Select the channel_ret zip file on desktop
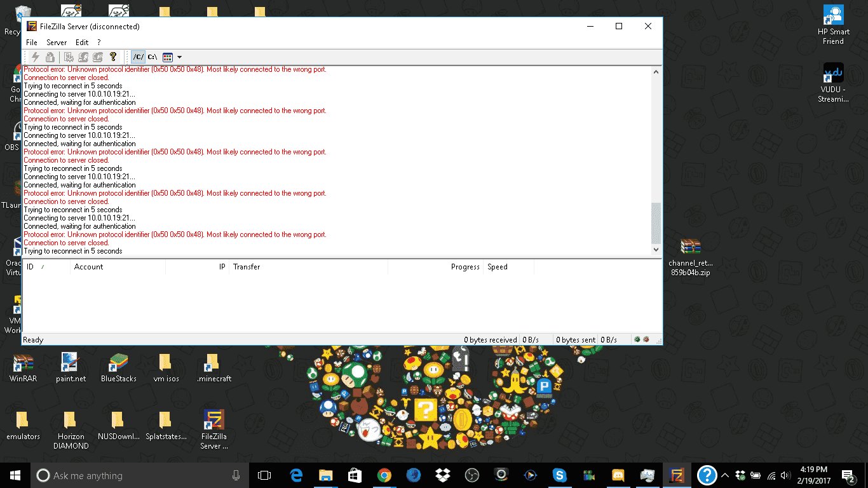The width and height of the screenshot is (868, 488). 691,257
